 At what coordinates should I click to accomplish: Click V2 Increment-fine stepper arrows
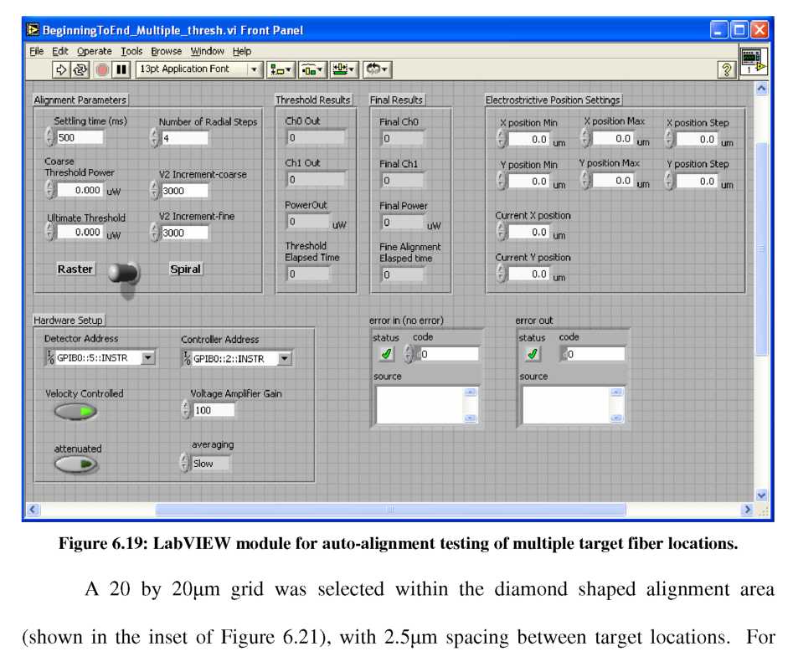click(154, 233)
